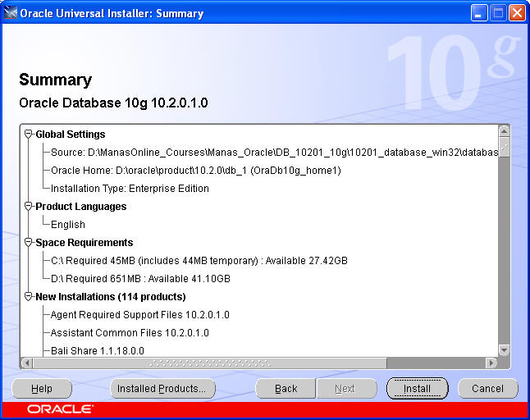Collapse the New Installations tree node
The width and height of the screenshot is (530, 420).
pyautogui.click(x=29, y=296)
